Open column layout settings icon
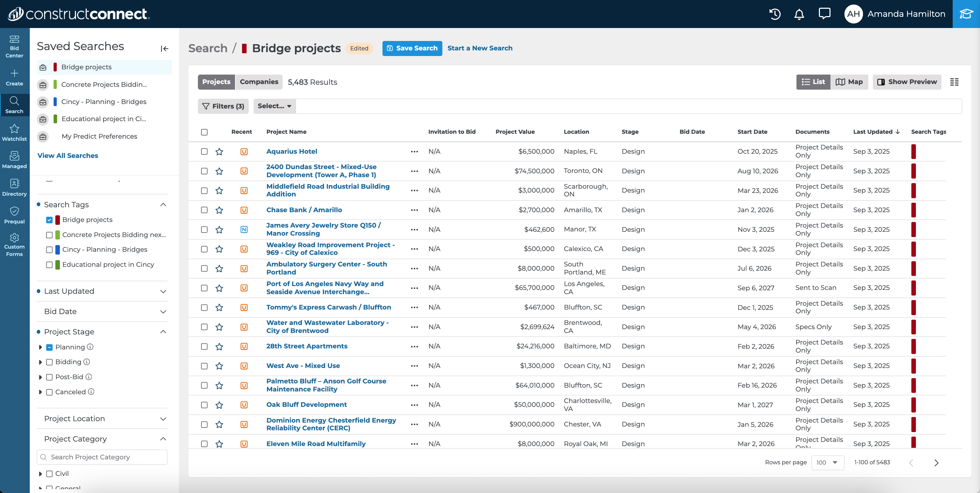The height and width of the screenshot is (493, 980). pos(954,82)
